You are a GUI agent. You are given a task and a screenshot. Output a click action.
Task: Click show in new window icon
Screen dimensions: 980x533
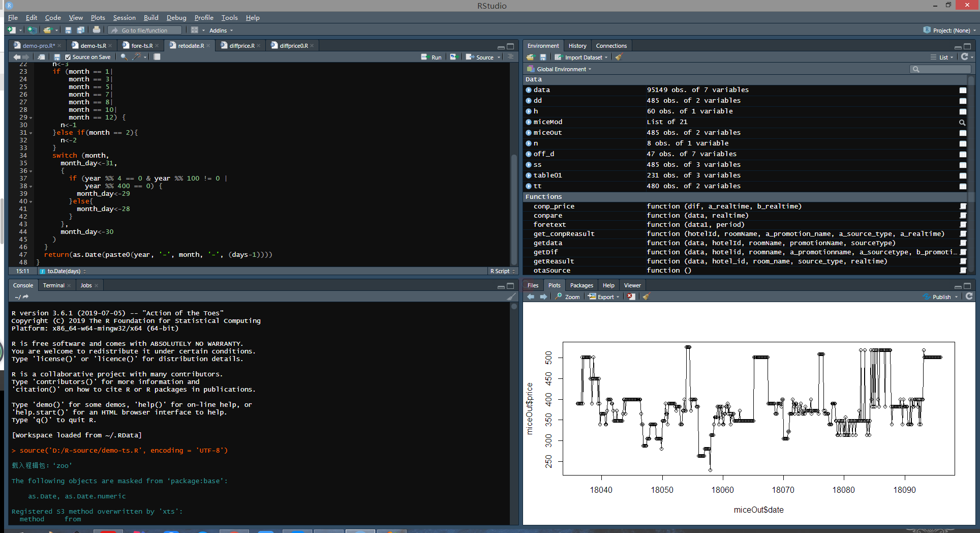click(x=42, y=57)
